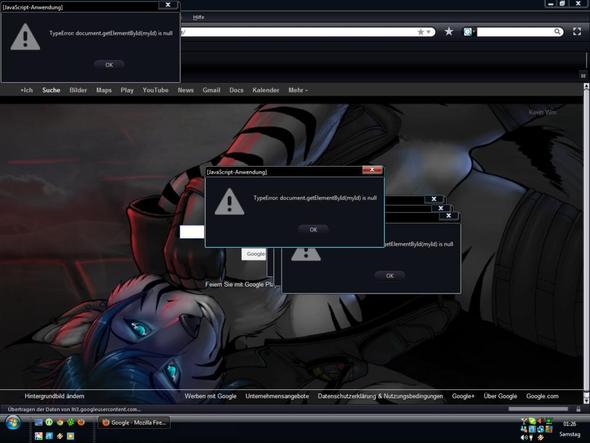The image size is (590, 443).
Task: Open the search engine selector dropdown
Action: click(468, 32)
